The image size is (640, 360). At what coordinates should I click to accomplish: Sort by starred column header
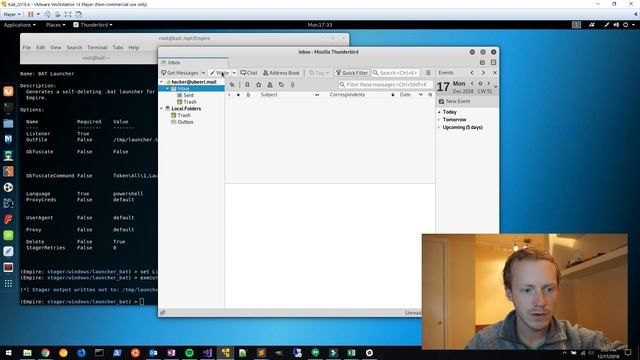(x=238, y=94)
